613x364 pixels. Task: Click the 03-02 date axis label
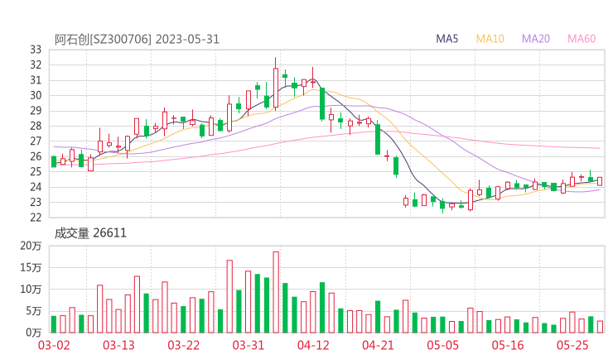pos(54,345)
